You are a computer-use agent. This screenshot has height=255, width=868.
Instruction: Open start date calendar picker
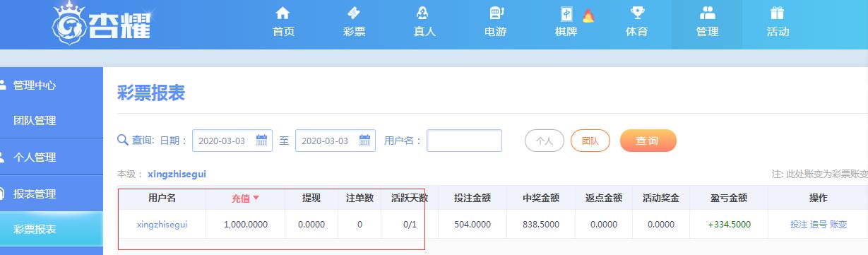[x=262, y=140]
